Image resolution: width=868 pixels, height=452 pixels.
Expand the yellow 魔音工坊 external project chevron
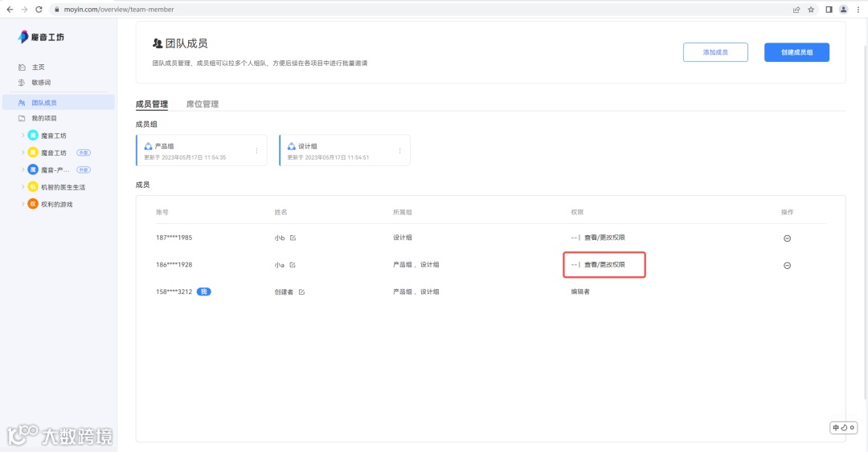pyautogui.click(x=23, y=153)
